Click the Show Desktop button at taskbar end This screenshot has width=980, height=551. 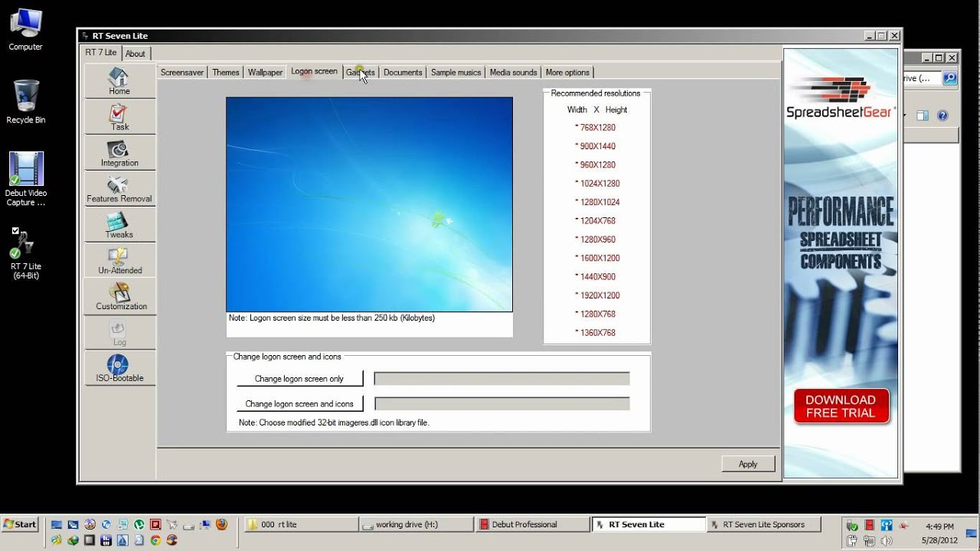pyautogui.click(x=971, y=533)
